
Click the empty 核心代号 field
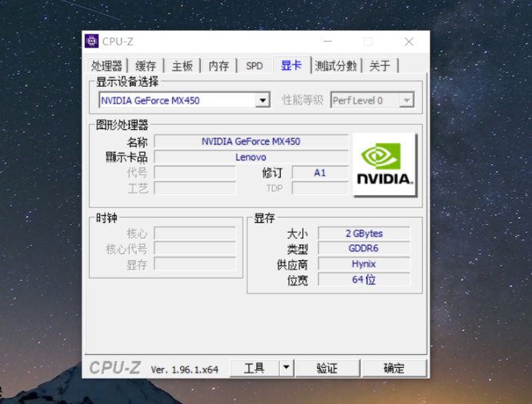point(195,248)
